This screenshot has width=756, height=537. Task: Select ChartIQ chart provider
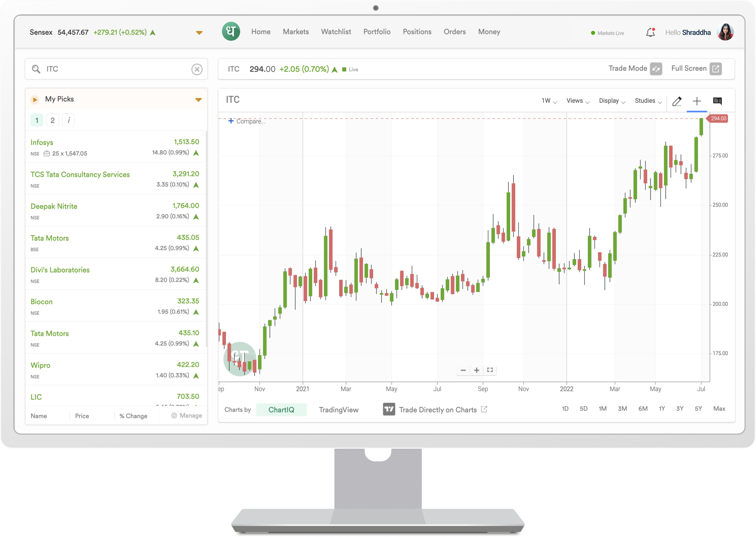pyautogui.click(x=281, y=409)
